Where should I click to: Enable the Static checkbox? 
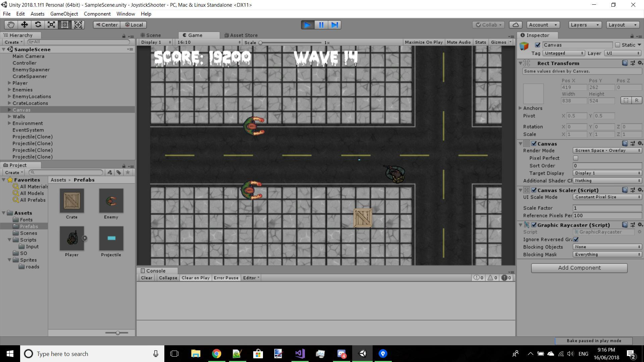click(x=618, y=45)
